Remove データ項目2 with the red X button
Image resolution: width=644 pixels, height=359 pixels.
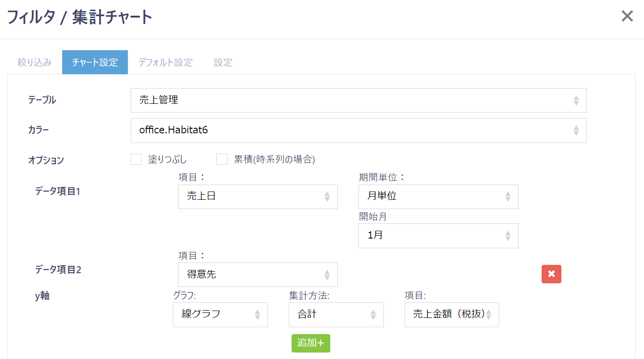point(551,274)
